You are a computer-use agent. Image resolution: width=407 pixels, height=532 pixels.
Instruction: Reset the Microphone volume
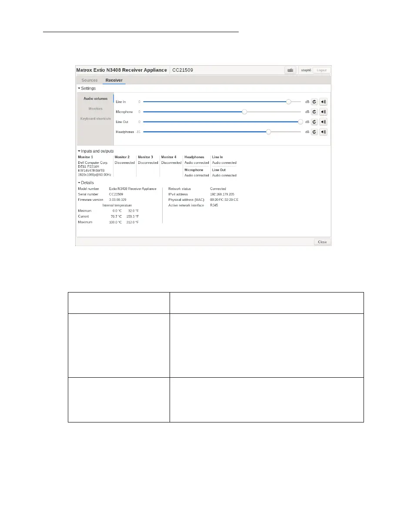[x=314, y=112]
